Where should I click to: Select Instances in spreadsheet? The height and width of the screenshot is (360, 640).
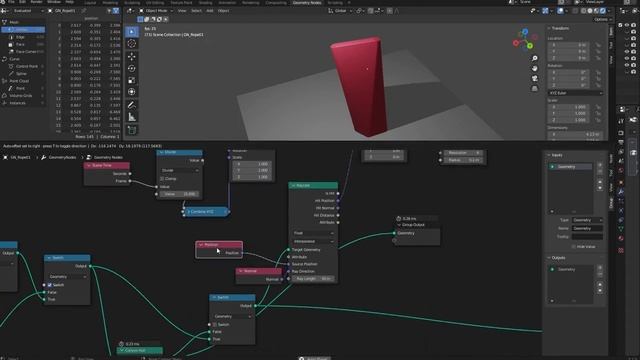pyautogui.click(x=22, y=103)
